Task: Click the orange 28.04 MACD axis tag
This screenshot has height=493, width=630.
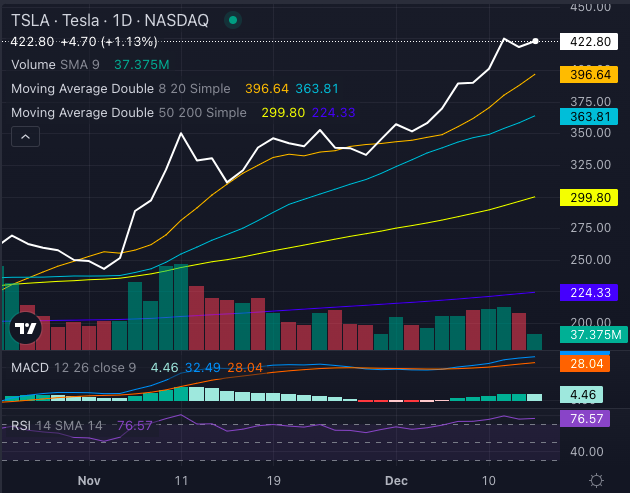Action: (590, 364)
